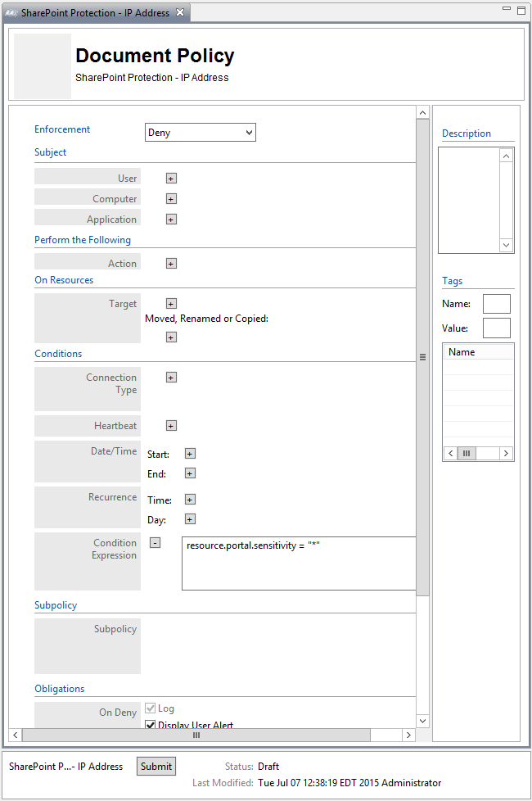Click the policy form scroll right arrow
Viewport: 532px width, 801px height.
(408, 735)
